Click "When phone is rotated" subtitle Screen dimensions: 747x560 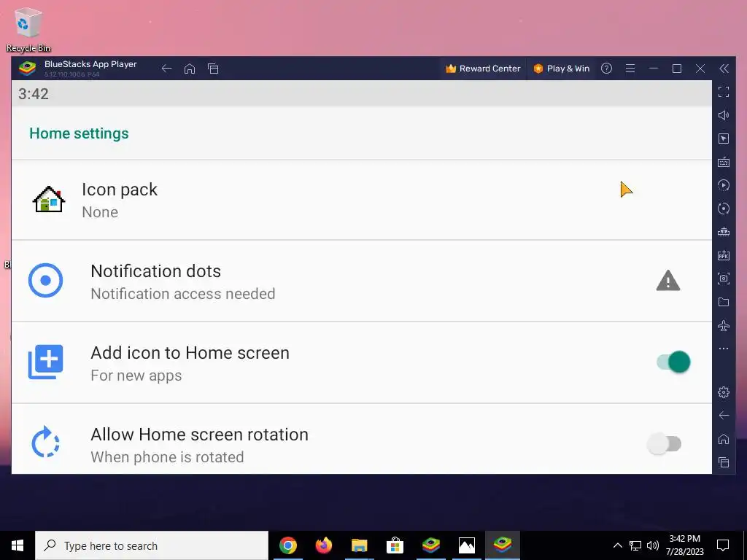[167, 457]
